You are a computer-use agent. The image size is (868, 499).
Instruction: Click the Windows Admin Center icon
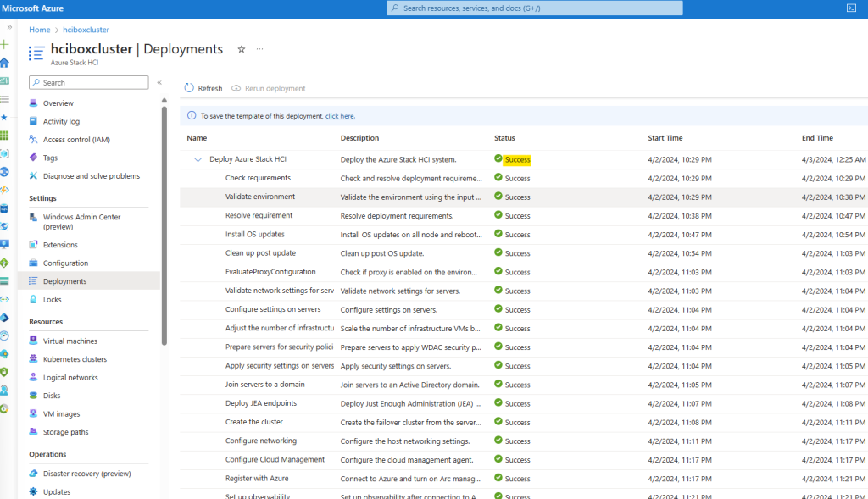click(x=33, y=217)
